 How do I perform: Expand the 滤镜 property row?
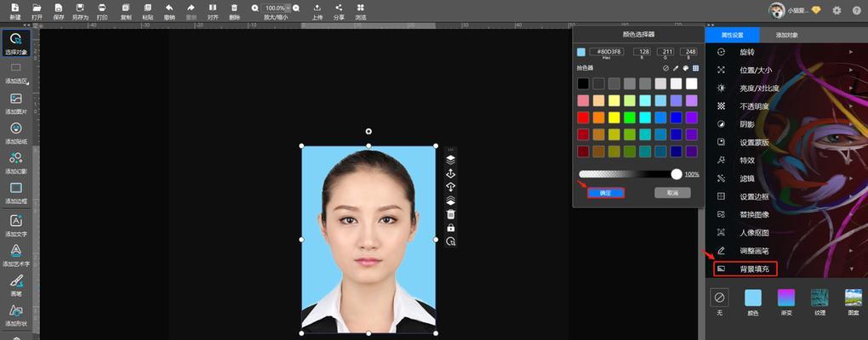(x=786, y=178)
